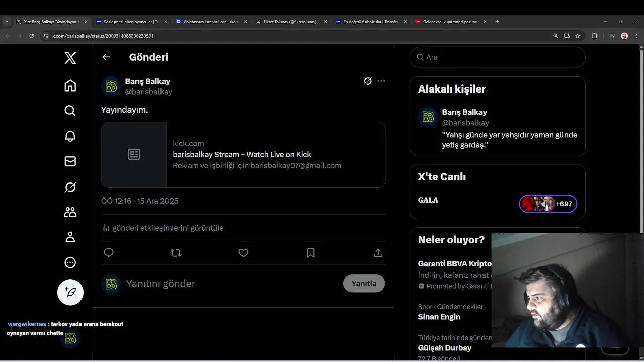This screenshot has height=362, width=644.
Task: Switch to Sözleşmesi biten oyuncular tab
Action: point(131,22)
